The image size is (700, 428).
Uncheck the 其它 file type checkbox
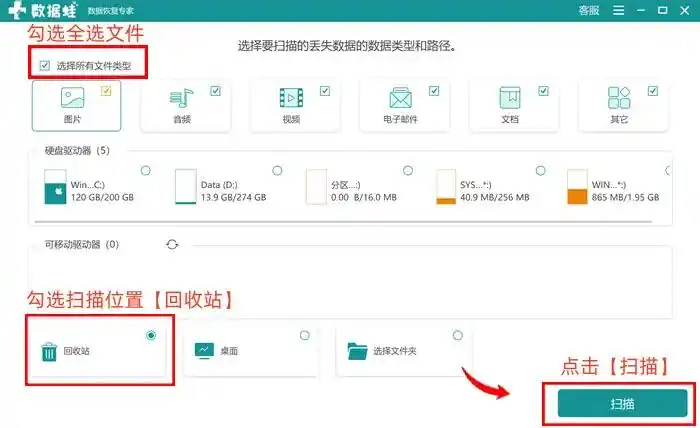click(653, 91)
